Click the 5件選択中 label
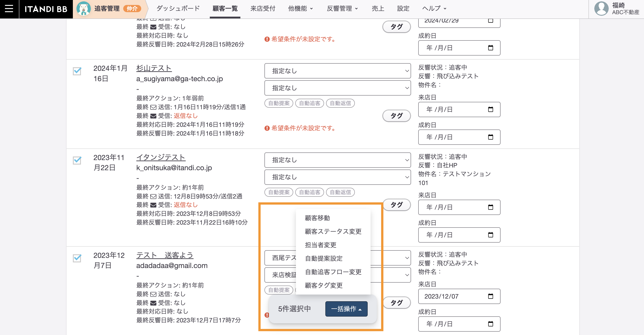The width and height of the screenshot is (644, 335). (295, 309)
